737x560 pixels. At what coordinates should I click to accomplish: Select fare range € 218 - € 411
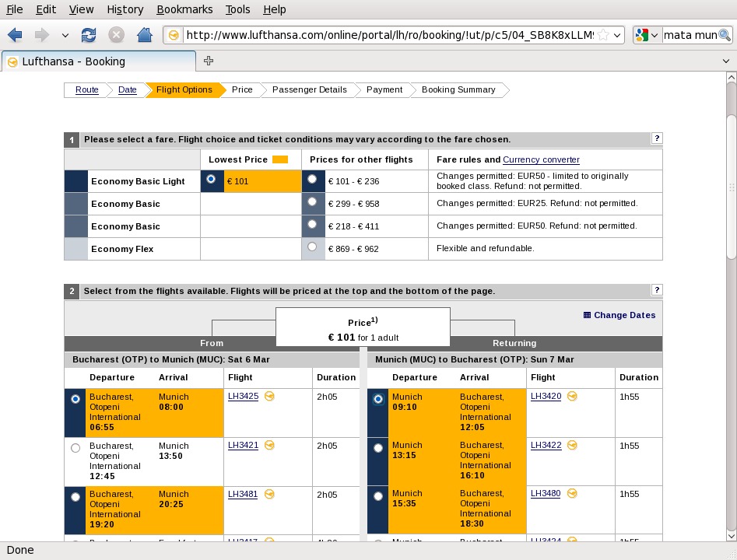312,224
